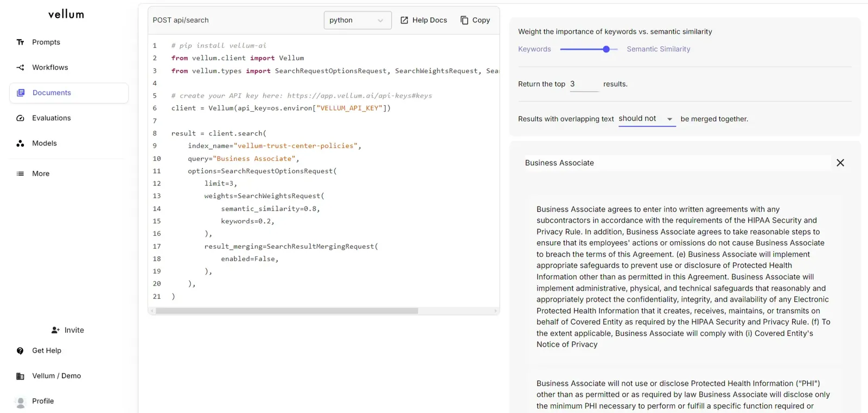Click the first search result paragraph

[684, 276]
